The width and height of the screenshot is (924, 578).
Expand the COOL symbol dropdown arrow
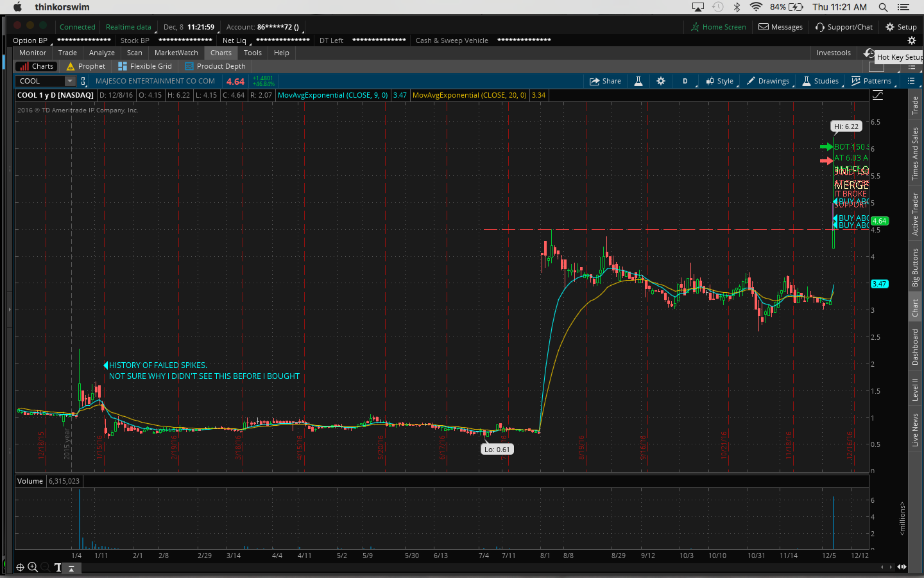coord(70,81)
